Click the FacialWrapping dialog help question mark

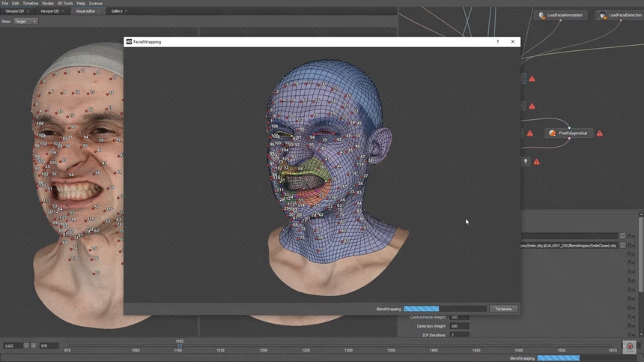[x=497, y=41]
